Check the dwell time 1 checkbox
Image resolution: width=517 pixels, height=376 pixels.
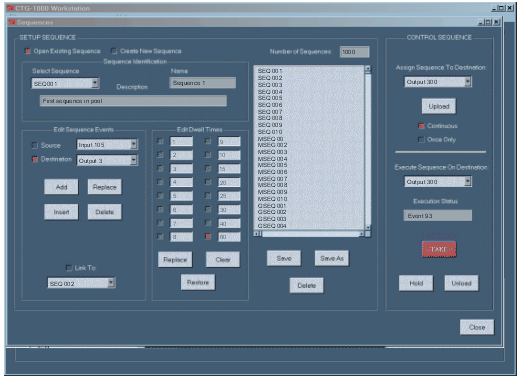coord(160,141)
